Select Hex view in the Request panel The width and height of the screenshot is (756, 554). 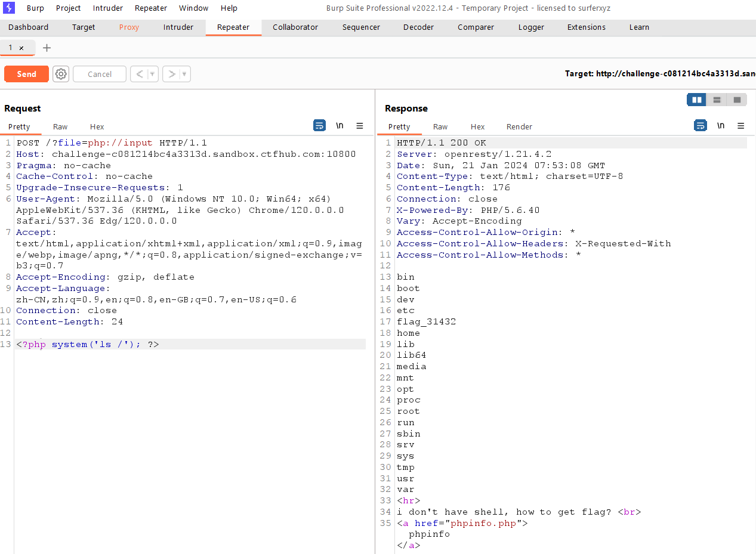[97, 126]
